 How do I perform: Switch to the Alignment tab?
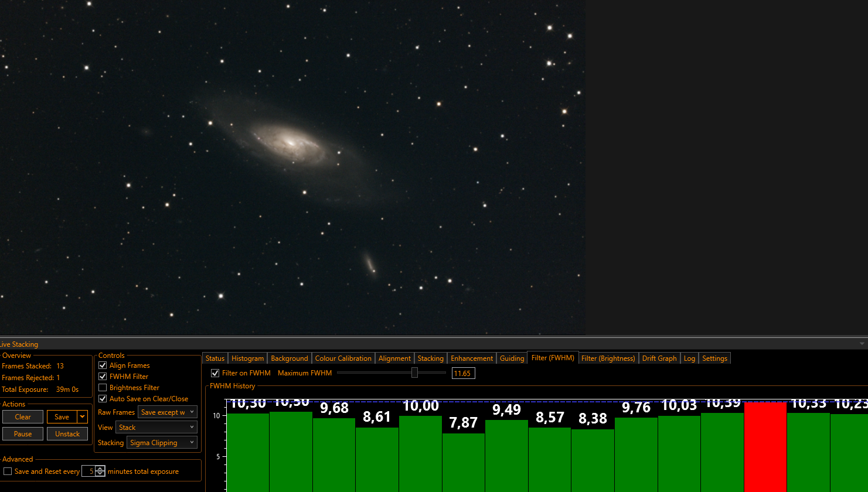[x=394, y=358]
